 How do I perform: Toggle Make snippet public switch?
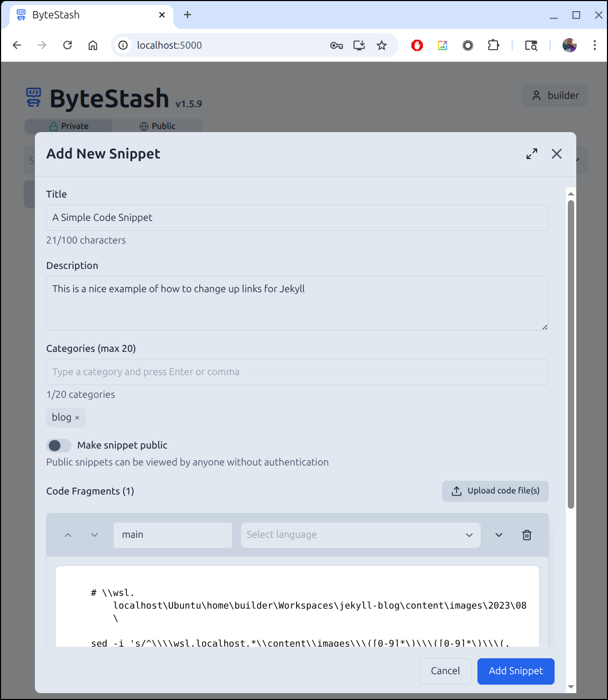pyautogui.click(x=59, y=445)
